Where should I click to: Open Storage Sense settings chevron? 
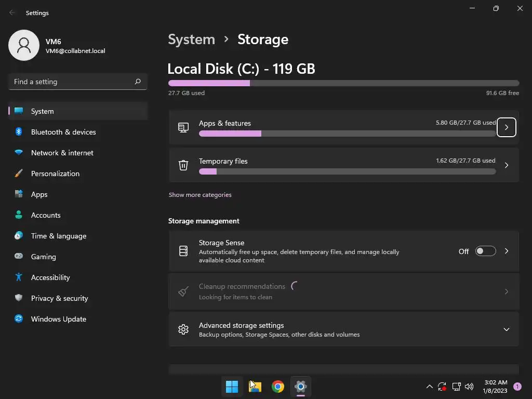[507, 251]
